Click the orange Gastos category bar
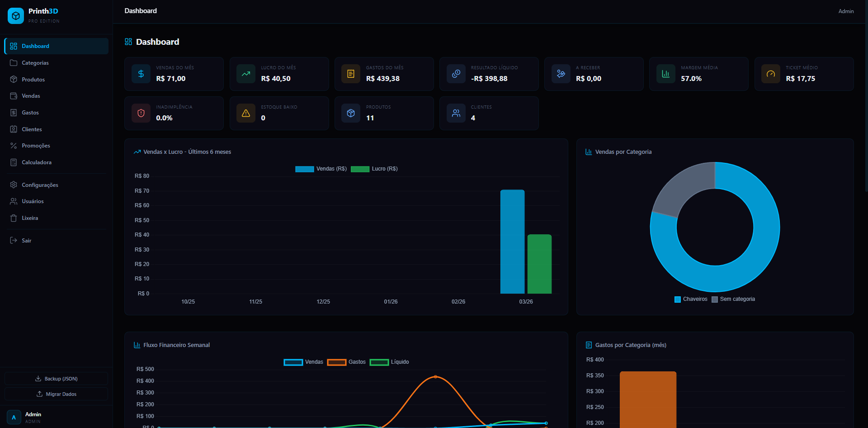Viewport: 868px width, 428px height. click(648, 399)
